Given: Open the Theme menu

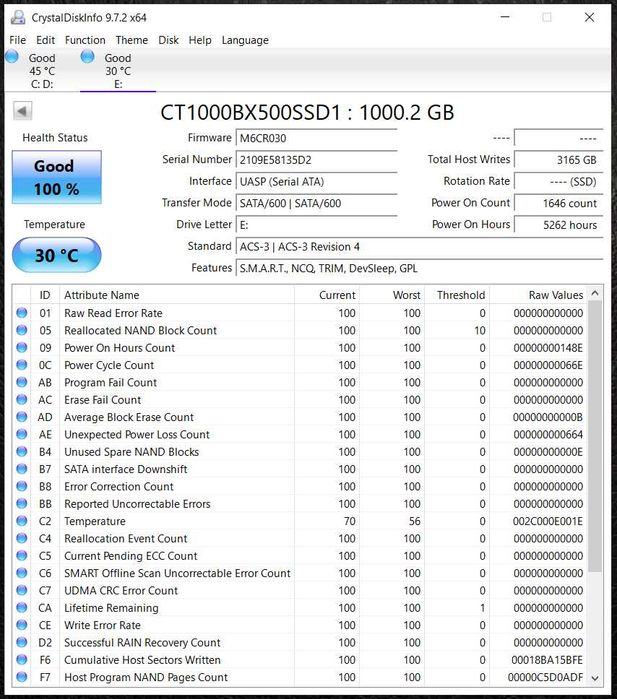Looking at the screenshot, I should tap(132, 40).
